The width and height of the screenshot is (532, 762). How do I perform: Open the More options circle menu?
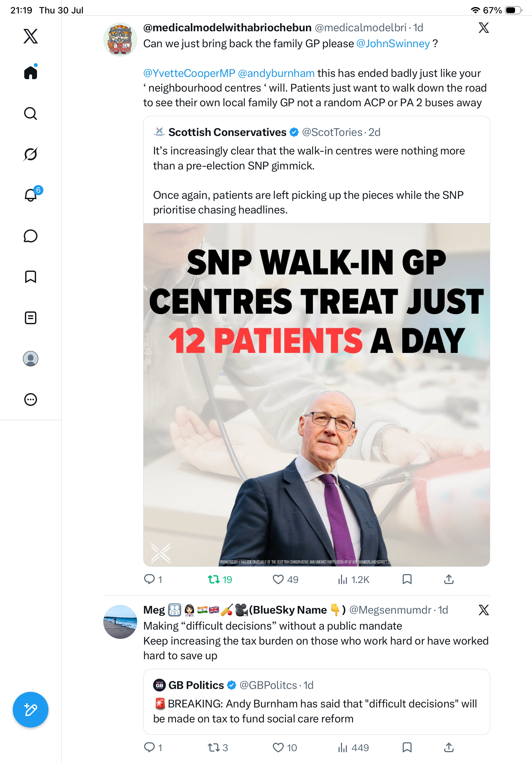click(31, 399)
